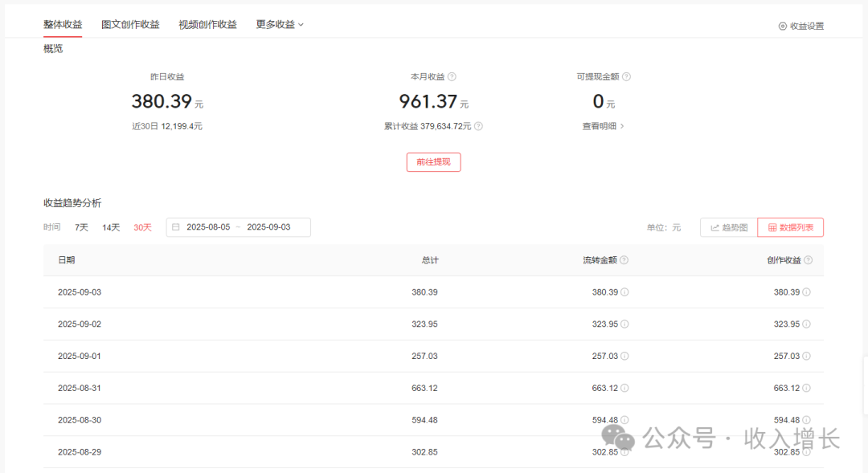Click start date 2025-08-05 field
This screenshot has height=473, width=868.
(x=208, y=226)
